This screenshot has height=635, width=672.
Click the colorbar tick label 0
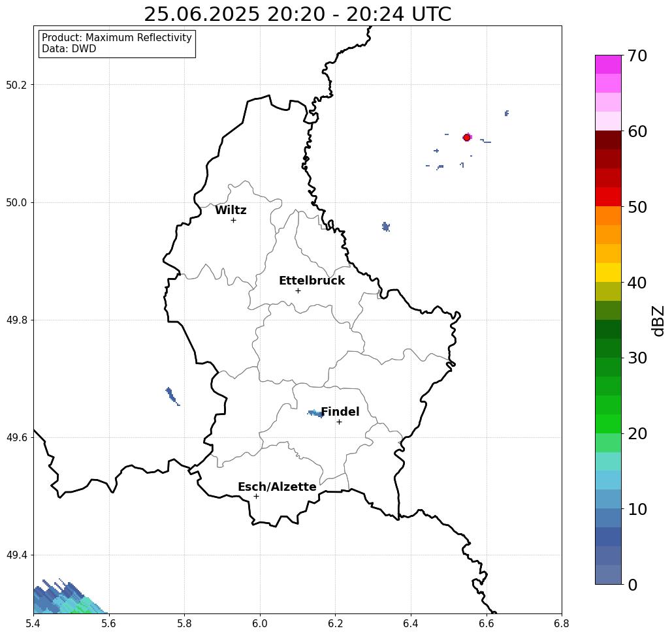point(633,585)
